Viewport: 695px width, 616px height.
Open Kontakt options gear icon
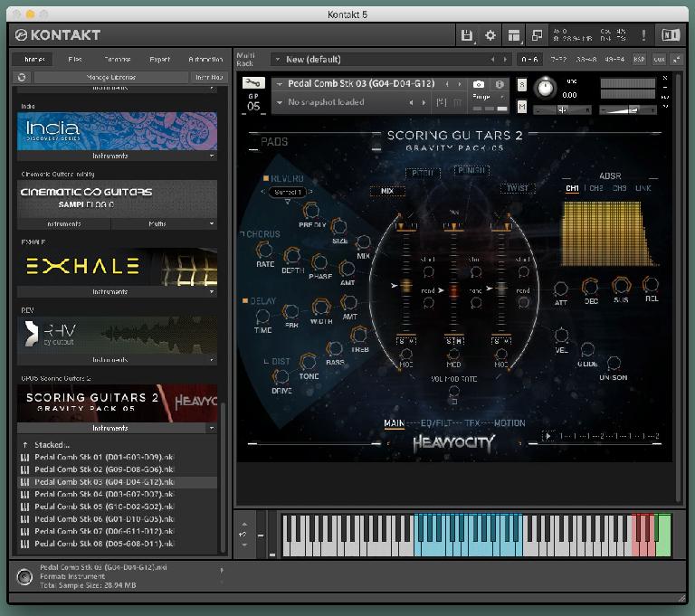(x=490, y=35)
